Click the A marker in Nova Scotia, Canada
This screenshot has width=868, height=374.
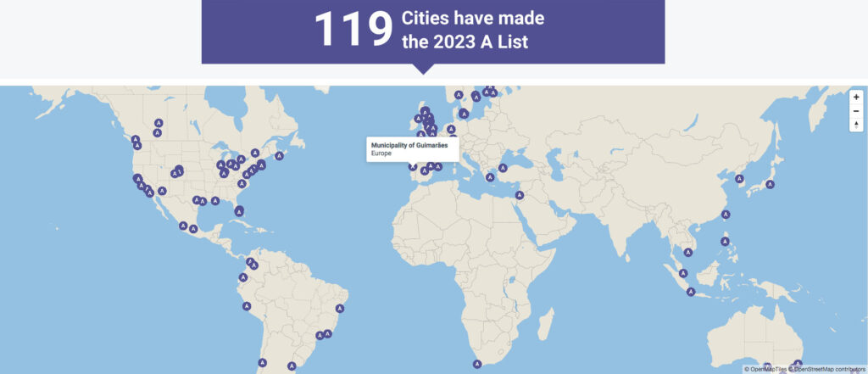coord(279,156)
